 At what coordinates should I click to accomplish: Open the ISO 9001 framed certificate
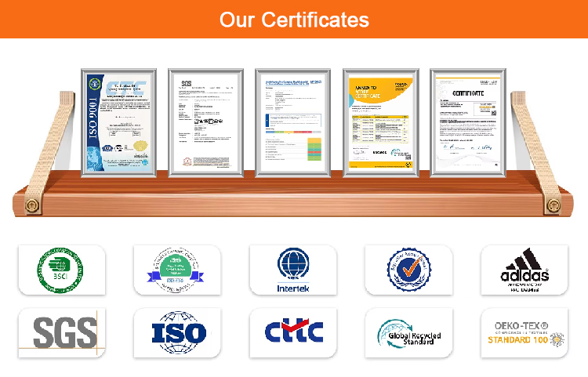(118, 122)
